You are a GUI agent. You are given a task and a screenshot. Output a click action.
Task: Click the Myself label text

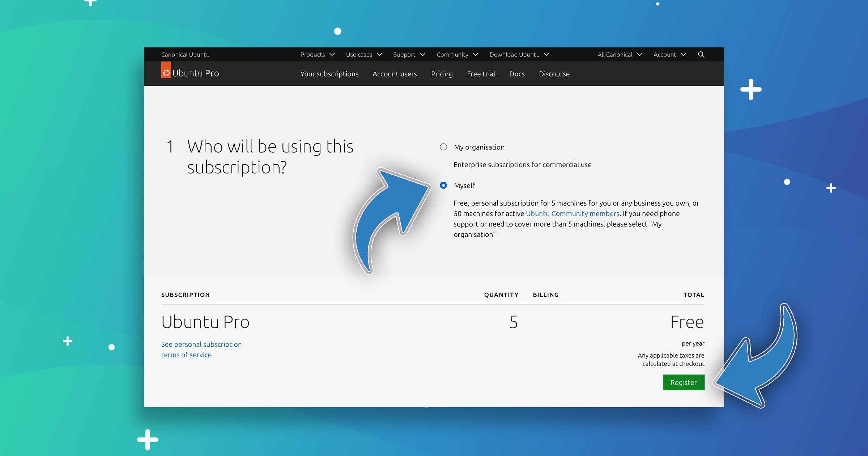[x=464, y=186]
